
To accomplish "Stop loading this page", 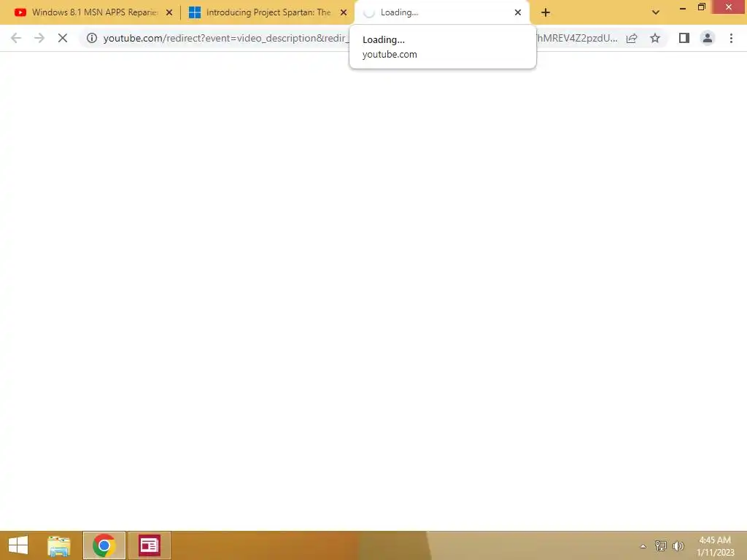I will coord(63,38).
